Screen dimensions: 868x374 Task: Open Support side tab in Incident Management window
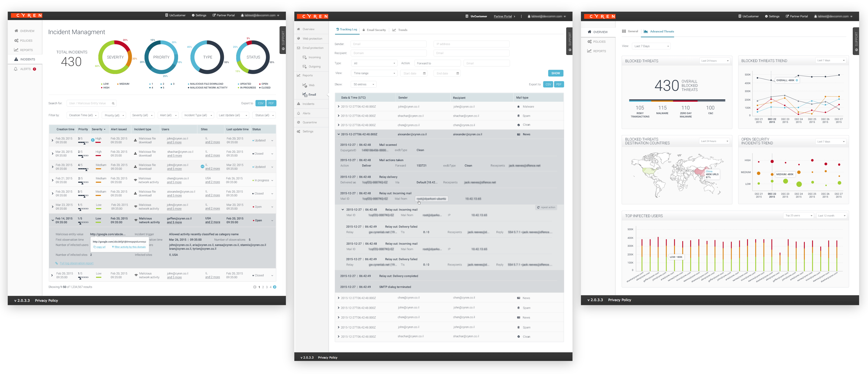[x=283, y=40]
